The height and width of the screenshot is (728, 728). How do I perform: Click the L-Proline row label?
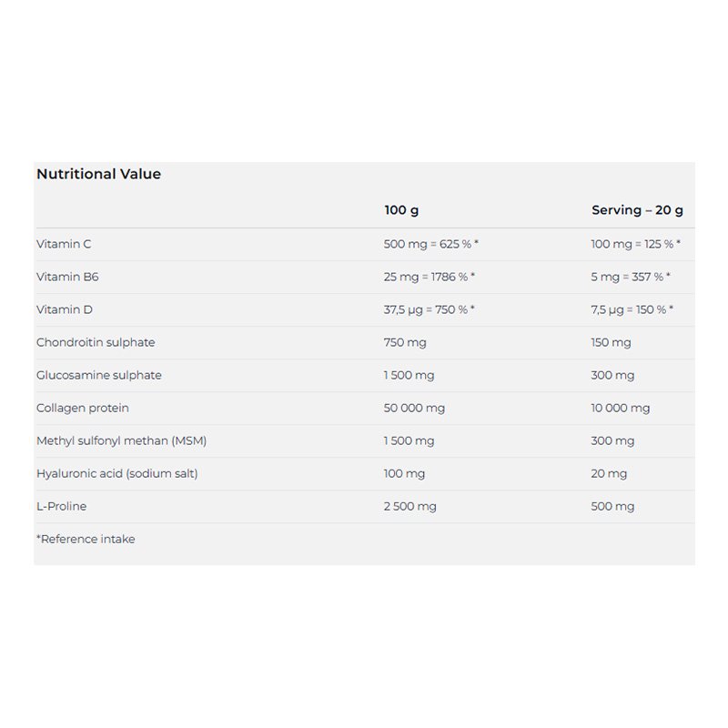(62, 506)
